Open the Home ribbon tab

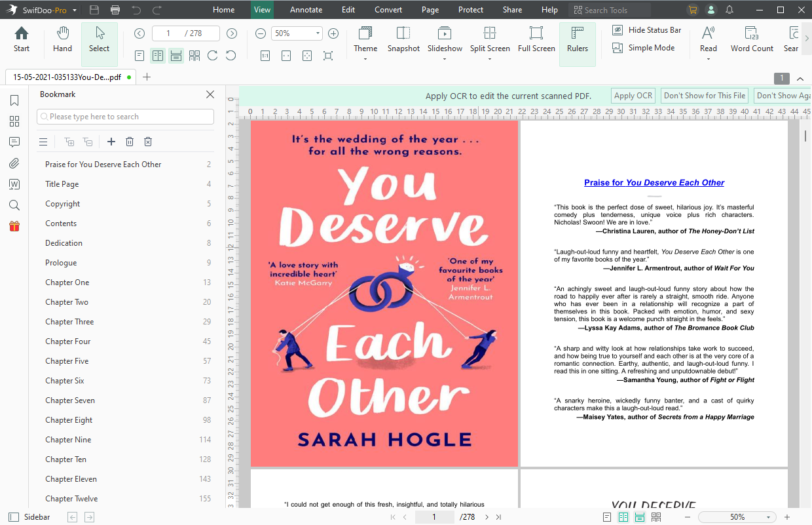(224, 10)
